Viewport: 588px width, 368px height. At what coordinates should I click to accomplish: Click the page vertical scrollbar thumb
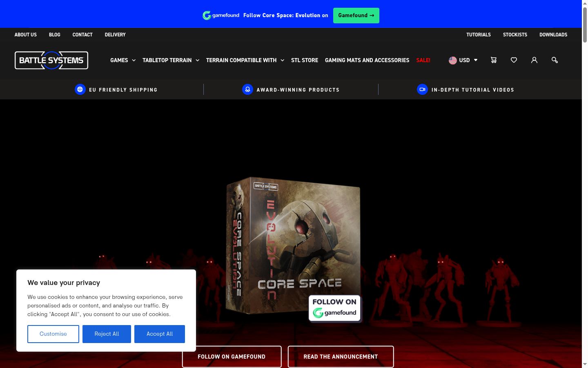point(585,25)
